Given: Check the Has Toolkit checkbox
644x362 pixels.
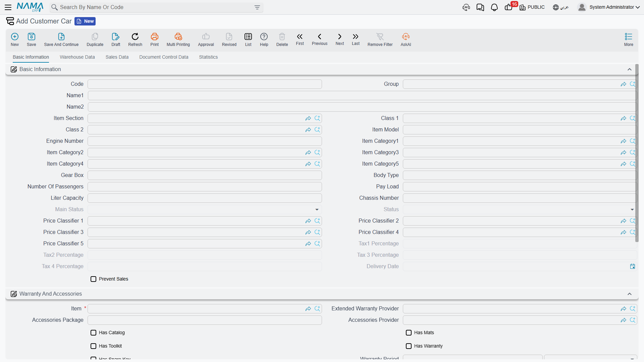Looking at the screenshot, I should [x=94, y=346].
